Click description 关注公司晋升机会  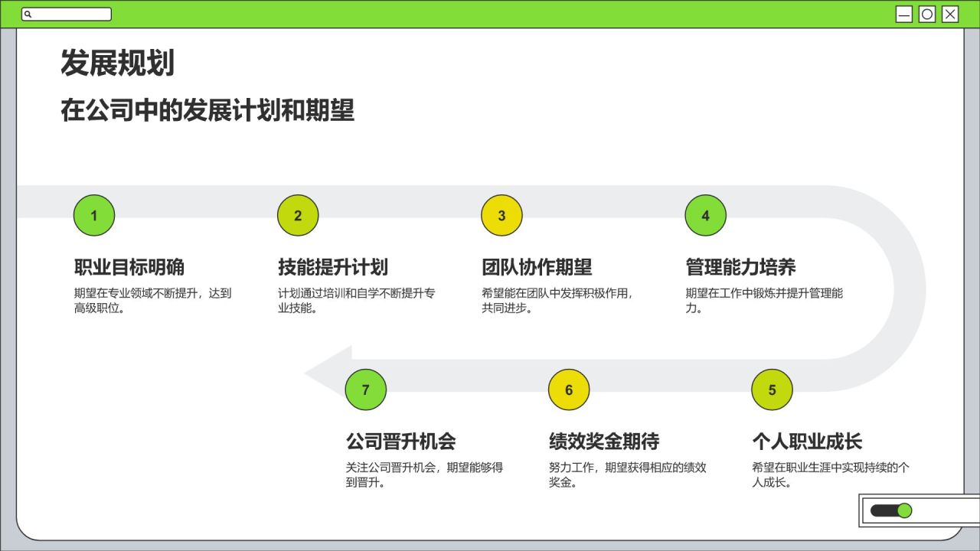click(x=424, y=474)
